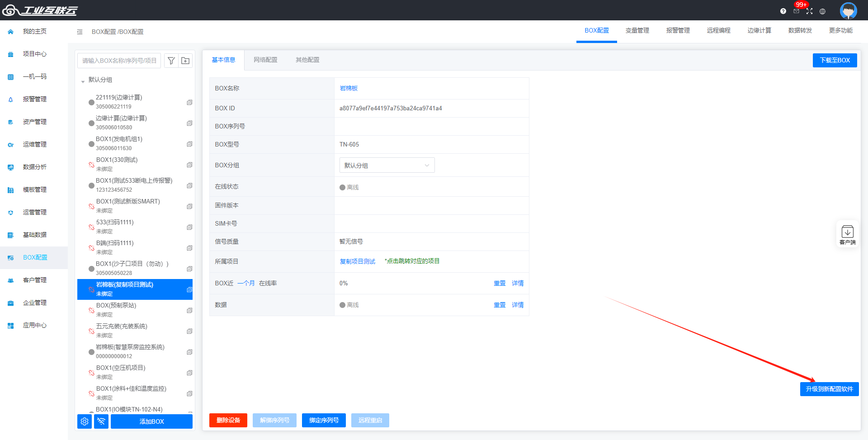Open 企业管理 in sidebar
This screenshot has height=440, width=868.
[x=34, y=303]
